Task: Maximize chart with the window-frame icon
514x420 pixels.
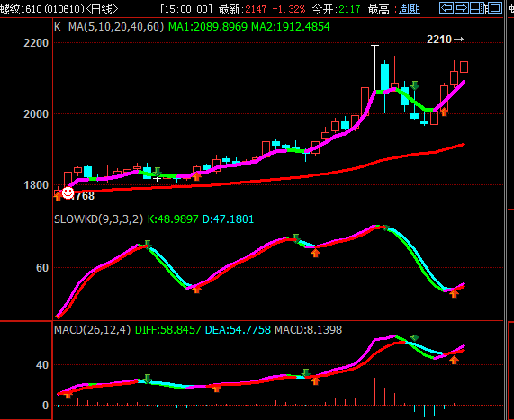Action: [495, 8]
